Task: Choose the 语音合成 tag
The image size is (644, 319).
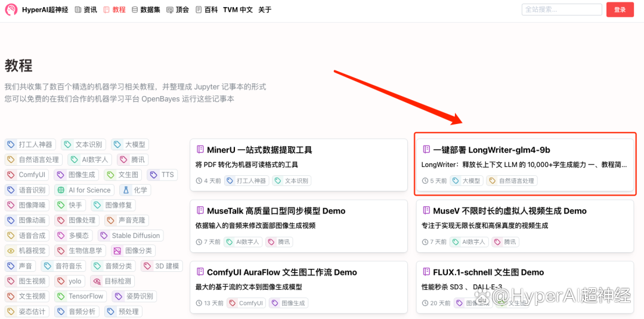Action: 27,236
